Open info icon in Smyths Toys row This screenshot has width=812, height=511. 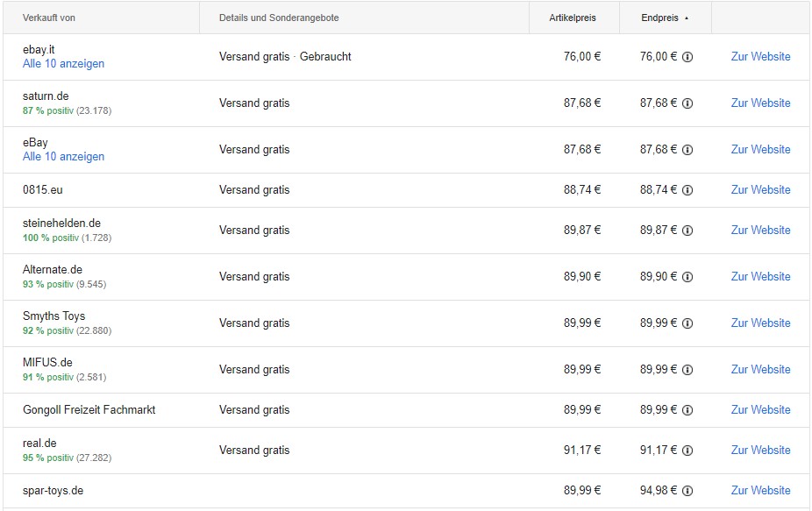click(687, 323)
